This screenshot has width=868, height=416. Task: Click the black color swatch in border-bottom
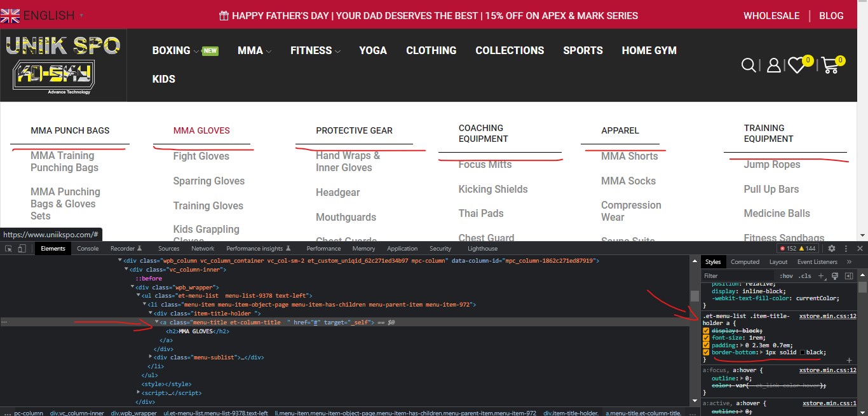click(803, 352)
